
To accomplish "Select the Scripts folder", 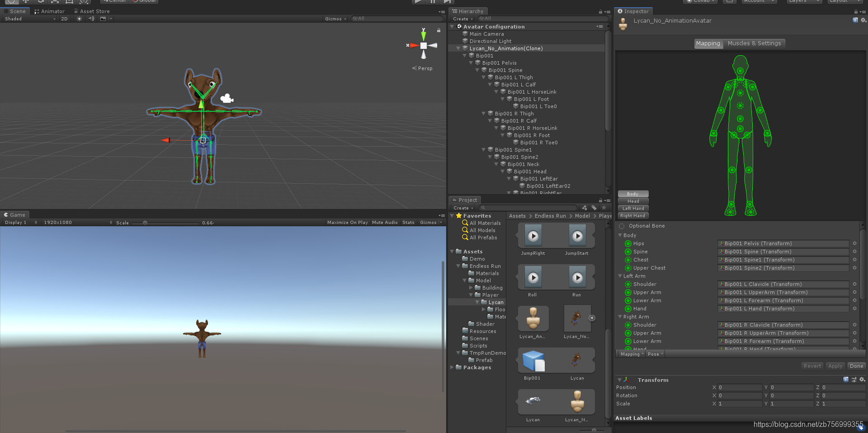I will [x=478, y=346].
